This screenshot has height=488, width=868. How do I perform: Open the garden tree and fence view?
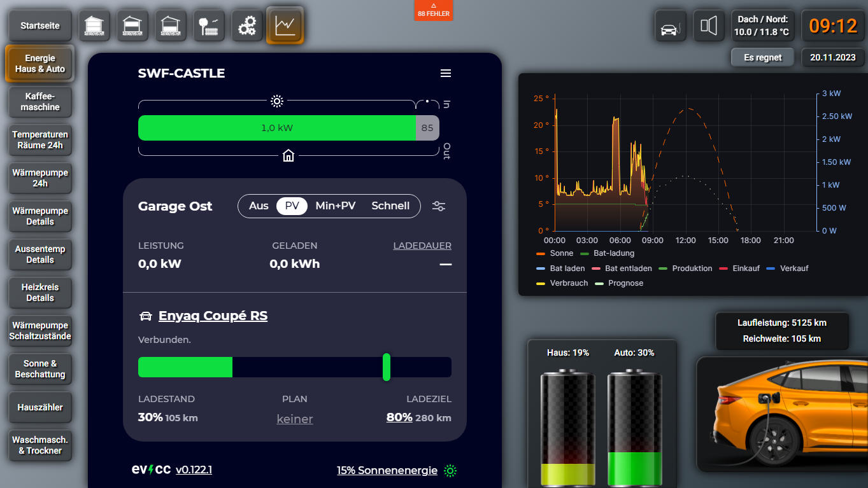point(209,25)
